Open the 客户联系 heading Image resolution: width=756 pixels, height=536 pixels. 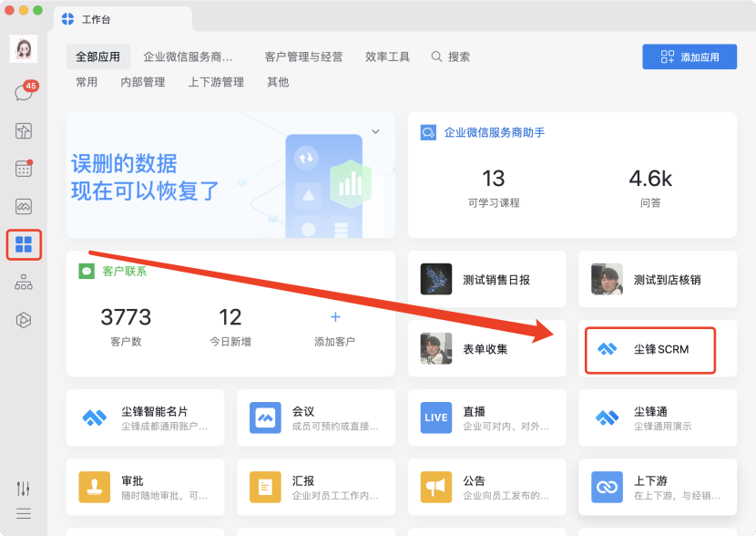[x=125, y=271]
